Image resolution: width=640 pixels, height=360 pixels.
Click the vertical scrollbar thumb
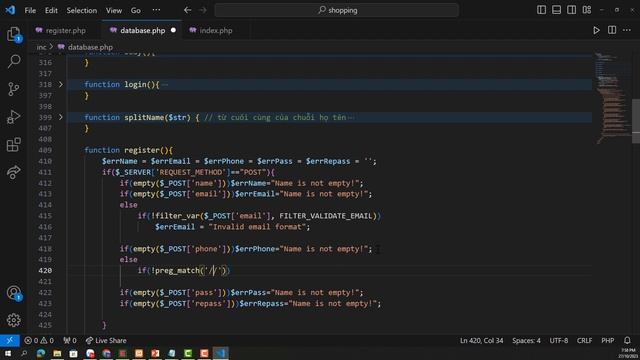[x=636, y=122]
